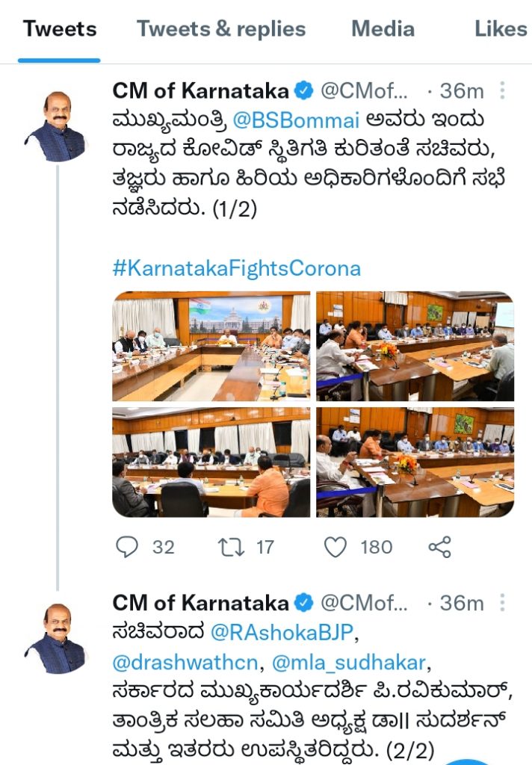Viewport: 532px width, 765px height.
Task: View bottom-right meeting photo
Action: click(415, 462)
